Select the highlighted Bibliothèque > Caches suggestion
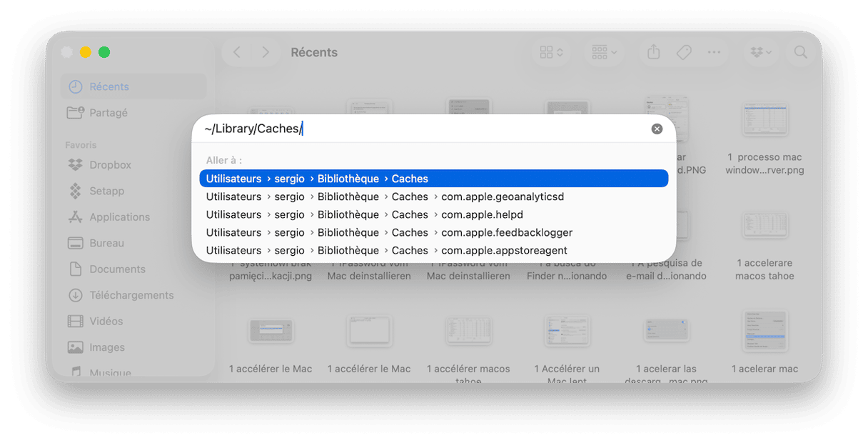 pyautogui.click(x=434, y=179)
